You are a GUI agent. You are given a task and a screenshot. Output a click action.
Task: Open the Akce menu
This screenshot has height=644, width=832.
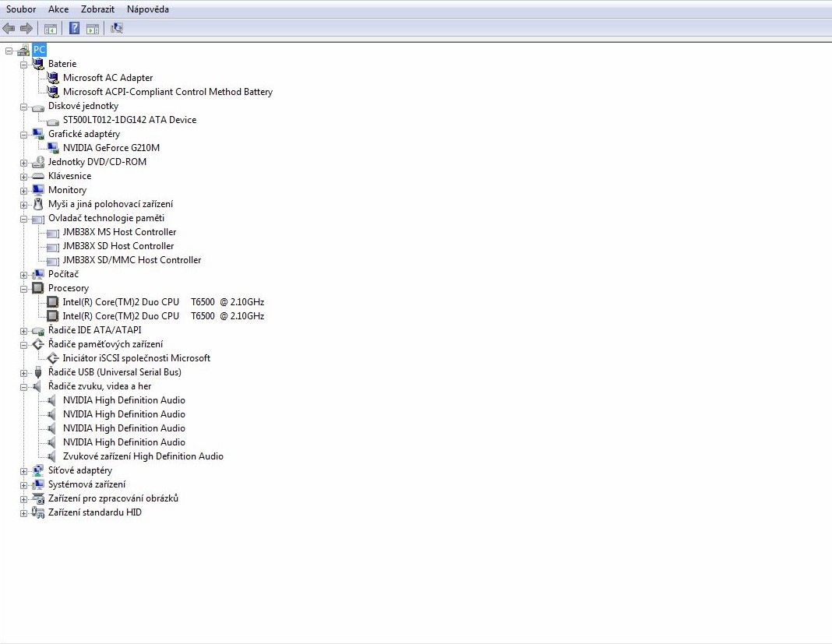[58, 9]
